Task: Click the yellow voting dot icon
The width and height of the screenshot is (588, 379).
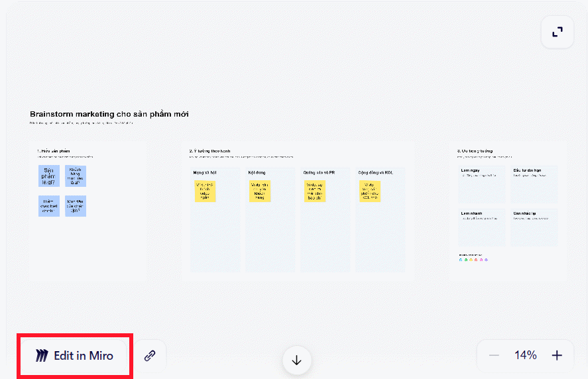Action: [x=471, y=260]
